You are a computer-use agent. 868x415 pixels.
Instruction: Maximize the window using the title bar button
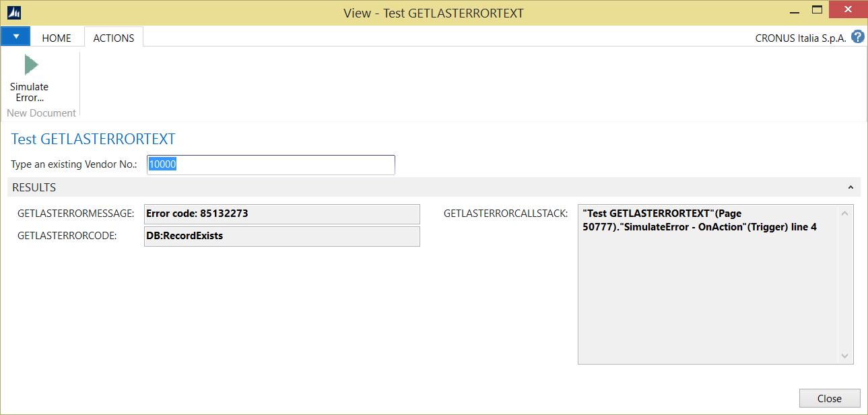click(817, 10)
